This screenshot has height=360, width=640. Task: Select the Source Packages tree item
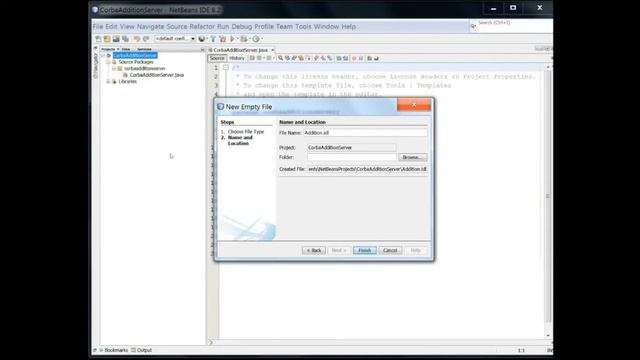pos(136,62)
